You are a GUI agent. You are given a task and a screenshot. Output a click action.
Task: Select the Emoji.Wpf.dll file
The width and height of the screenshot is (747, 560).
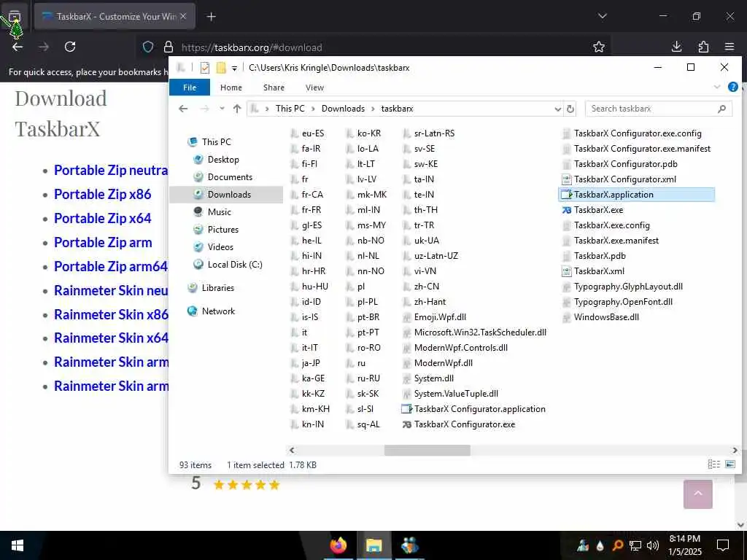pyautogui.click(x=435, y=317)
